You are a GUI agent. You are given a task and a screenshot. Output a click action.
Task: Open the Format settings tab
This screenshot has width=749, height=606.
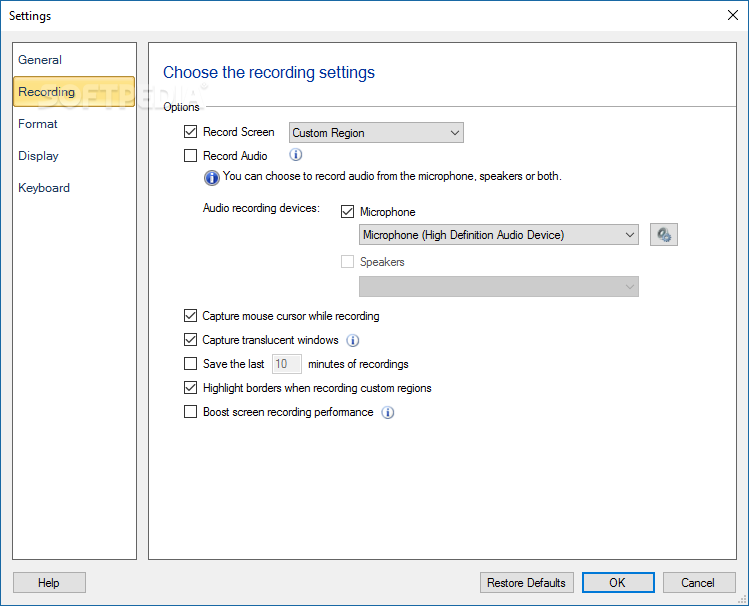pos(74,124)
